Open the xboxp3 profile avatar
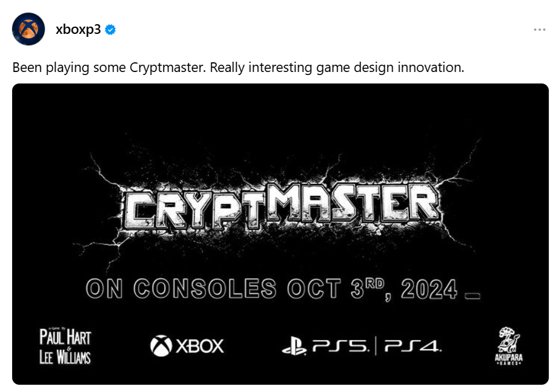This screenshot has width=553, height=392. pos(28,29)
